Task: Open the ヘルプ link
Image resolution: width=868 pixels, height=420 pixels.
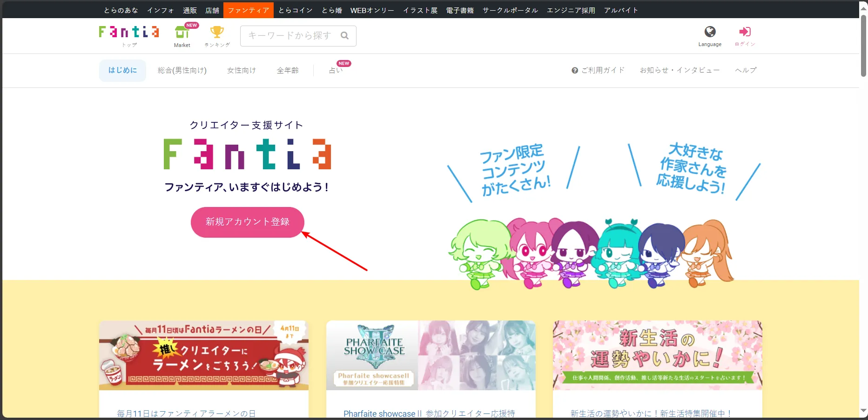Action: click(x=746, y=70)
